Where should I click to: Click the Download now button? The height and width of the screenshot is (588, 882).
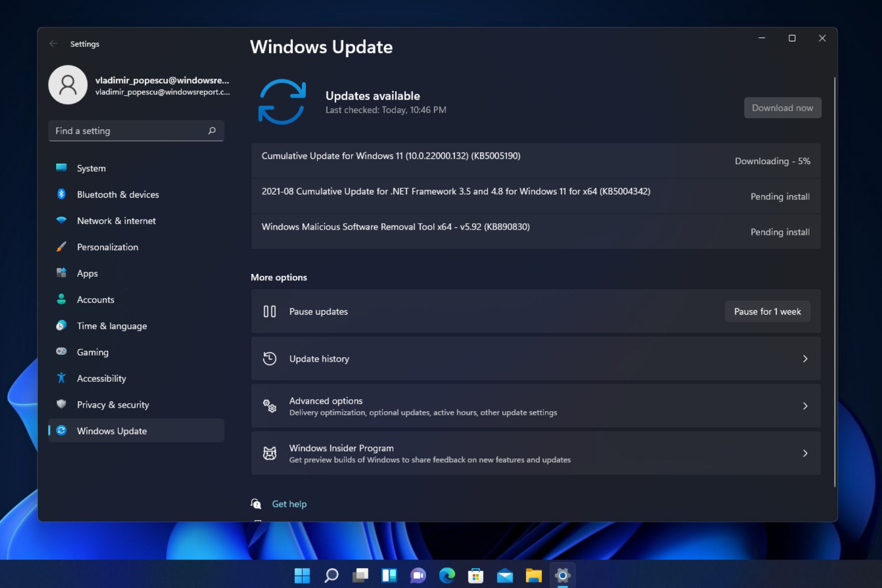[782, 107]
